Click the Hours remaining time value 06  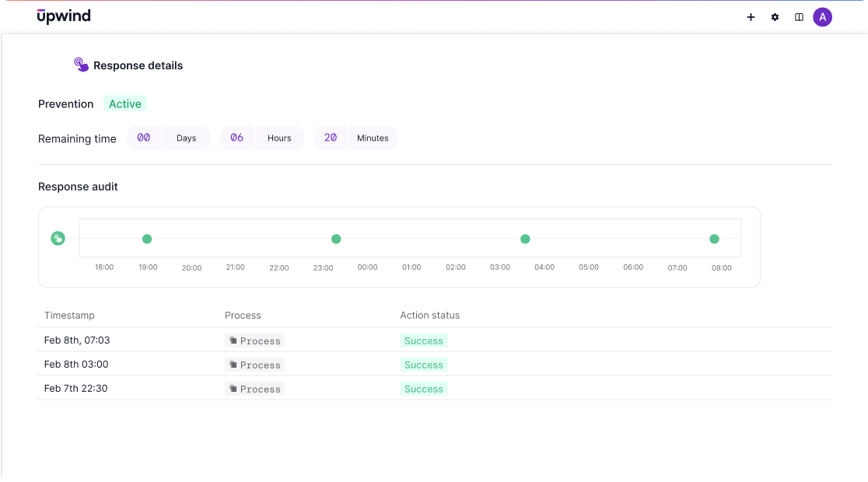pos(238,138)
